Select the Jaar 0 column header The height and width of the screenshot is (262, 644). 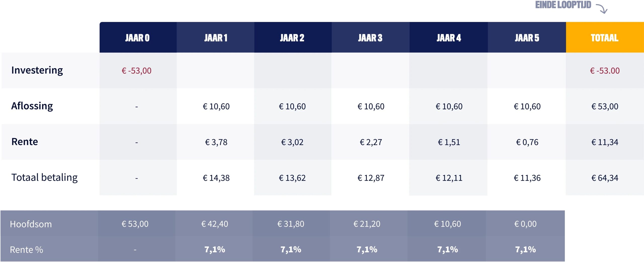[138, 38]
